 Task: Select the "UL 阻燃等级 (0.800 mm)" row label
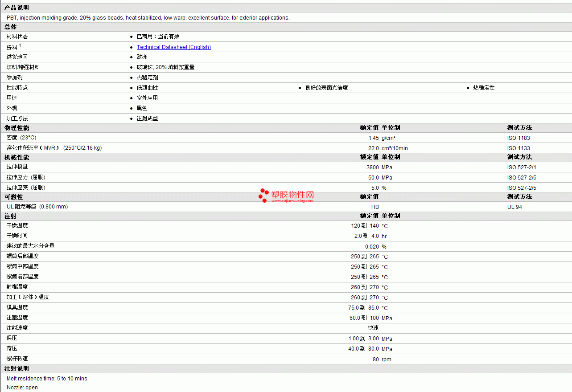[37, 207]
